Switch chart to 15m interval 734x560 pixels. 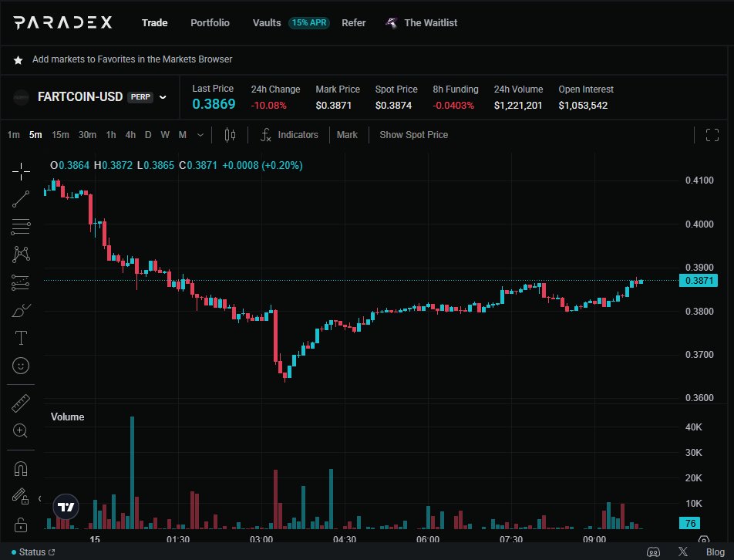[60, 135]
